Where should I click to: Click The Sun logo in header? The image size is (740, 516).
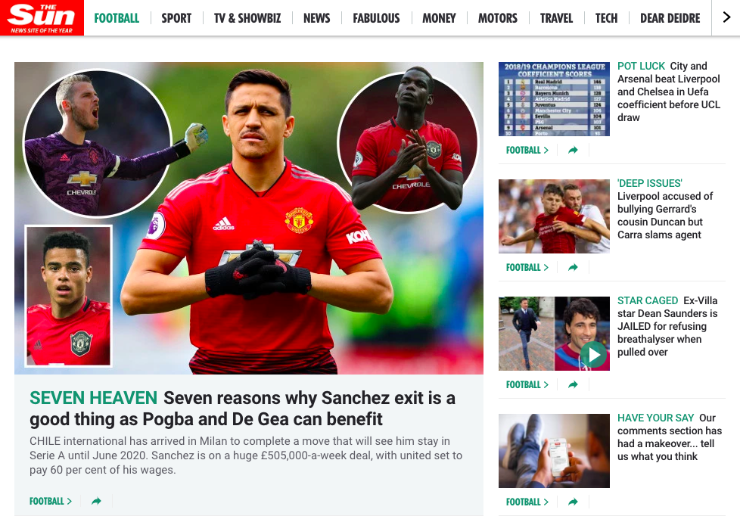pyautogui.click(x=42, y=17)
